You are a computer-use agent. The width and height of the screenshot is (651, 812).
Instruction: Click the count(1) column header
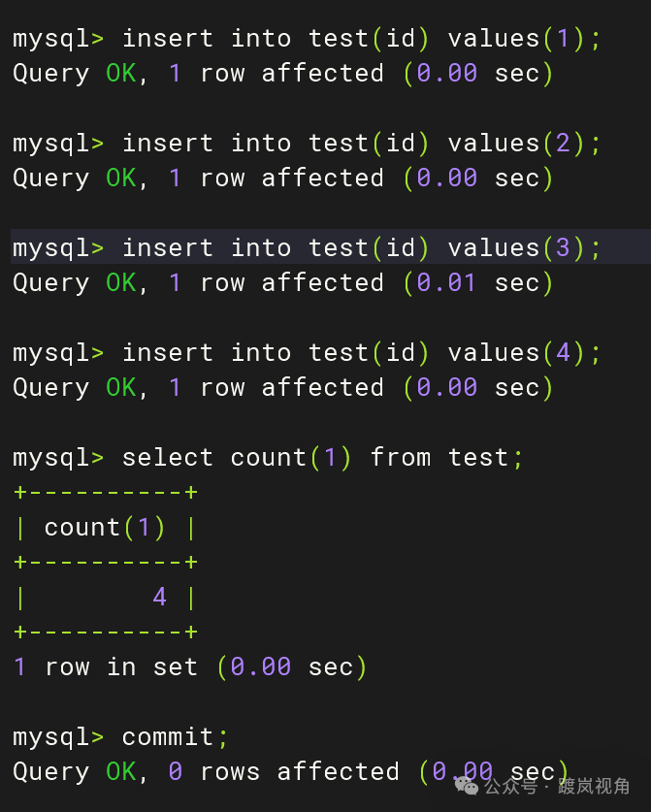105,528
